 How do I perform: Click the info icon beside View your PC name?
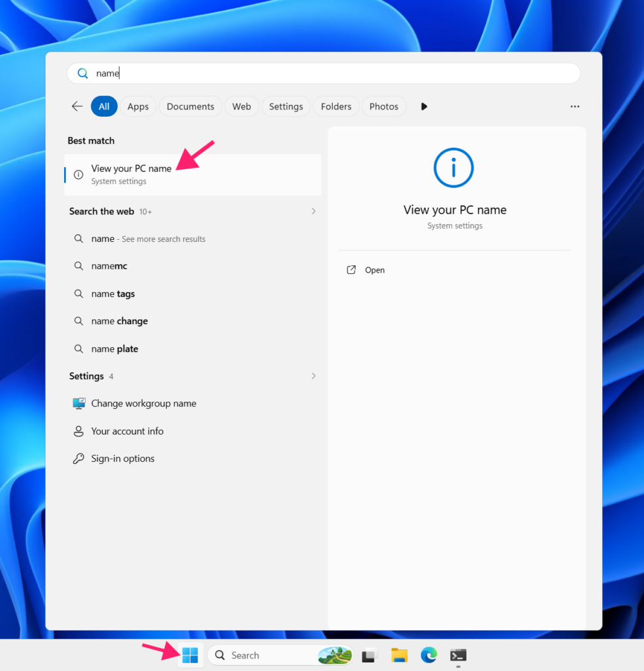pos(79,174)
